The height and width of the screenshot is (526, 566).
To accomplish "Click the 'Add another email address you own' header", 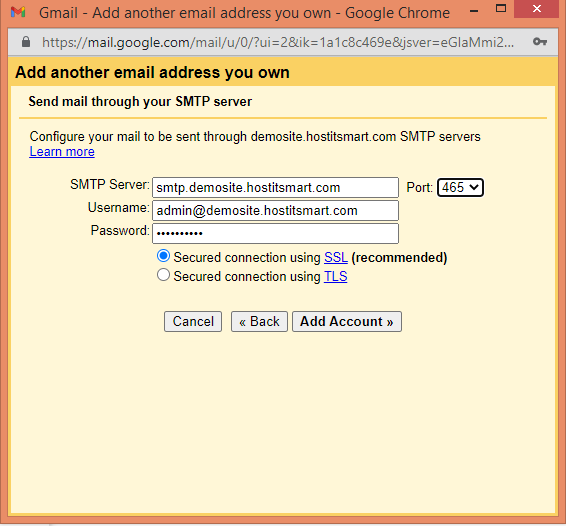I will pos(152,72).
